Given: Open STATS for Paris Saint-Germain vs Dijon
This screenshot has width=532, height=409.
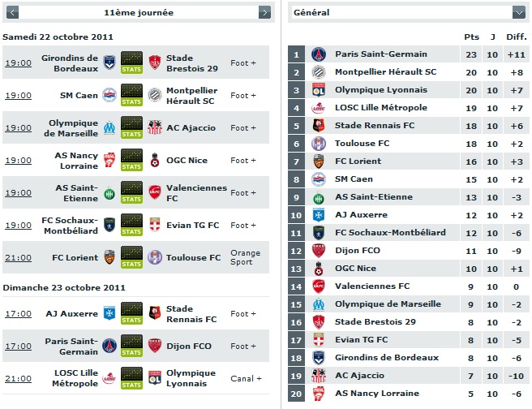Looking at the screenshot, I should [131, 346].
